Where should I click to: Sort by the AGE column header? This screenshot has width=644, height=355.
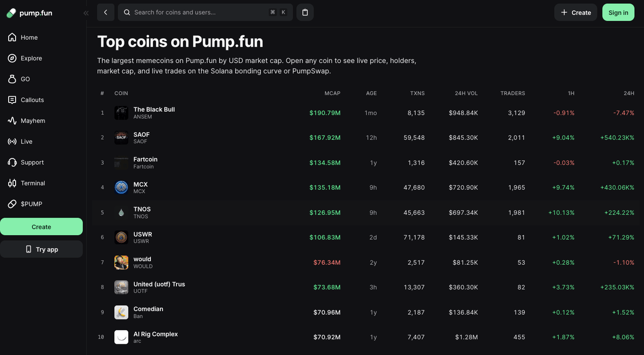click(371, 93)
